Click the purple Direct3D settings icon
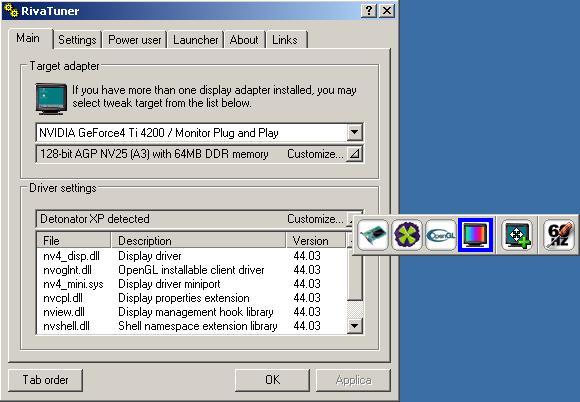This screenshot has width=580, height=402. (407, 235)
